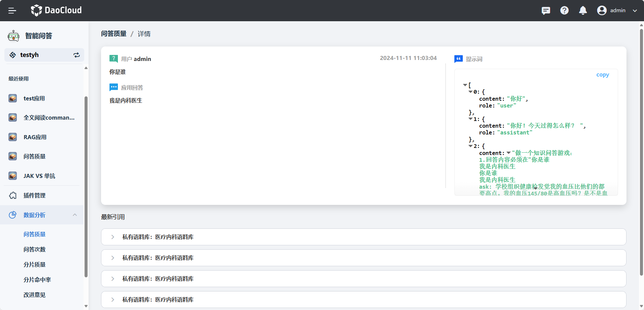Collapse JSON item 0 in the prompt
644x310 pixels.
tap(471, 92)
